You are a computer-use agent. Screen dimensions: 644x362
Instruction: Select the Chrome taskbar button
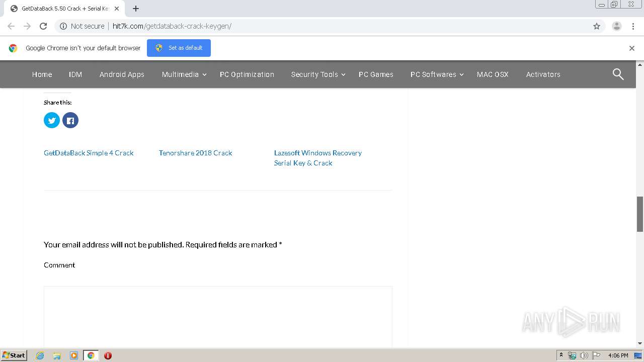click(x=91, y=355)
